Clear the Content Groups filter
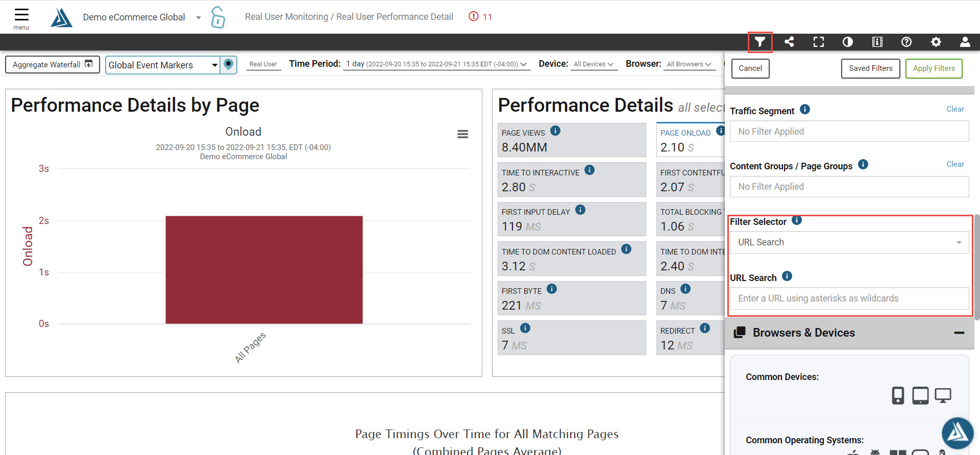The height and width of the screenshot is (455, 980). 955,164
